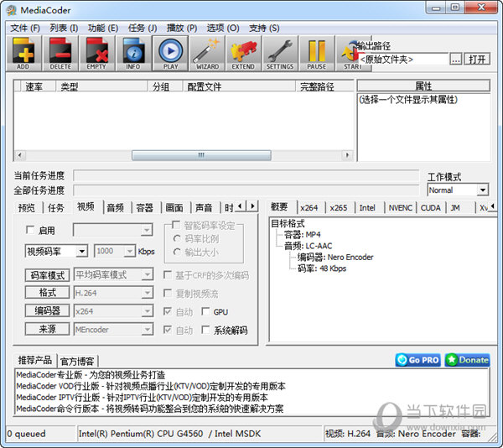
Task: Click the PLAY toolbar icon
Action: [170, 53]
